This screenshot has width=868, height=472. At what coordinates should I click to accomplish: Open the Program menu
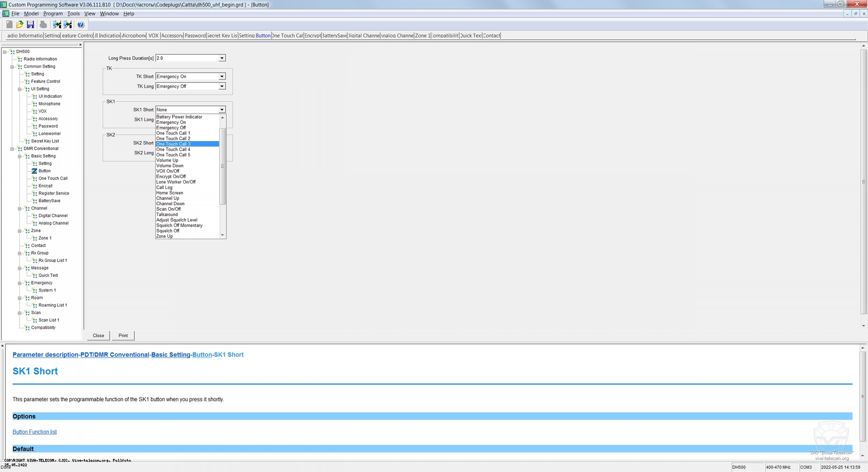(x=53, y=14)
